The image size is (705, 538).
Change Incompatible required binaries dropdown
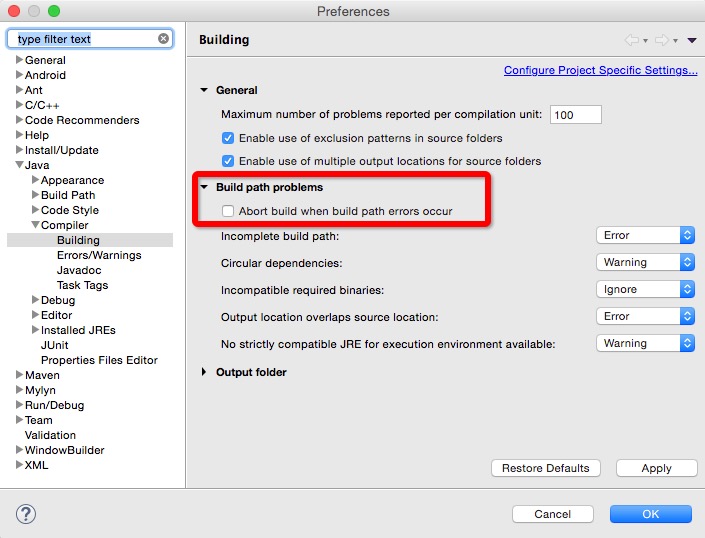coord(645,289)
